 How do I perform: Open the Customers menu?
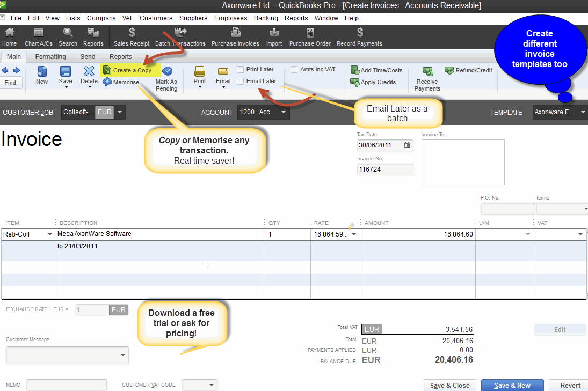click(156, 18)
